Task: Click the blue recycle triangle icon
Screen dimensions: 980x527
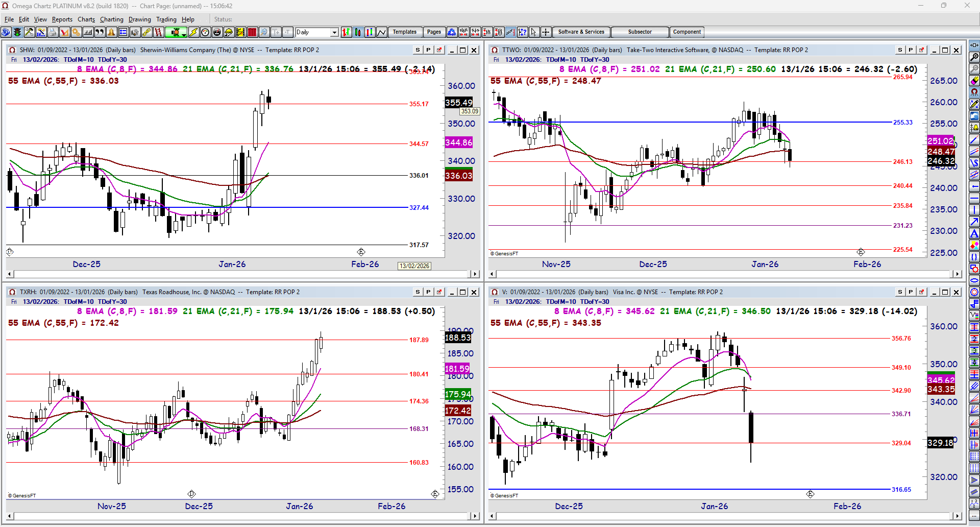Action: [452, 32]
